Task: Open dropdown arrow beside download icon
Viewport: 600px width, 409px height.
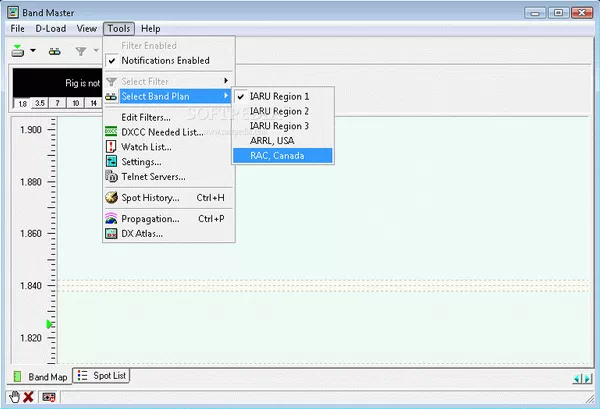Action: click(33, 50)
